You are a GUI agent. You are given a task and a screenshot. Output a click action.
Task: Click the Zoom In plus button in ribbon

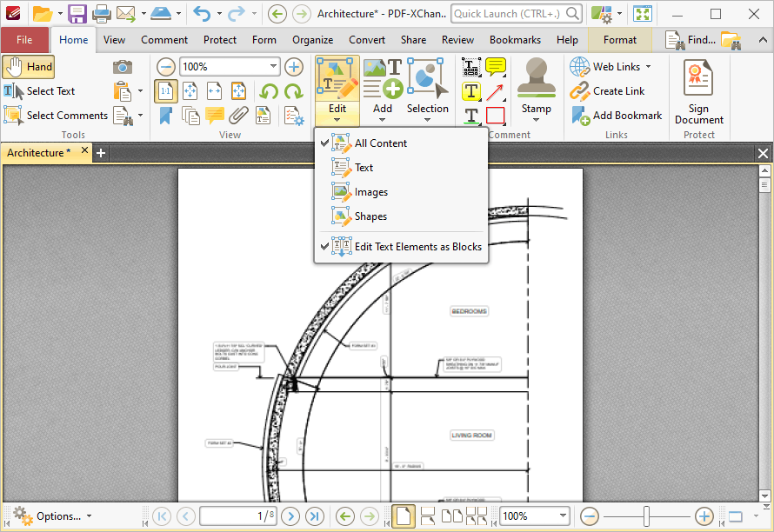(294, 67)
